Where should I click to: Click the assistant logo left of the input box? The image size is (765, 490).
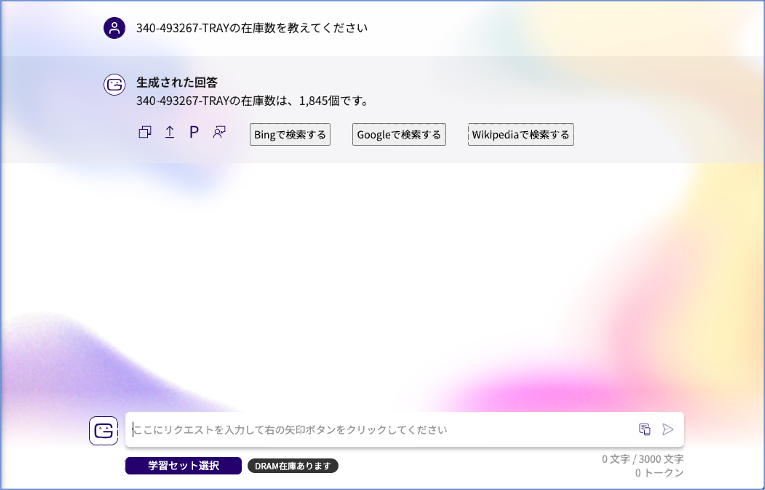tap(103, 430)
